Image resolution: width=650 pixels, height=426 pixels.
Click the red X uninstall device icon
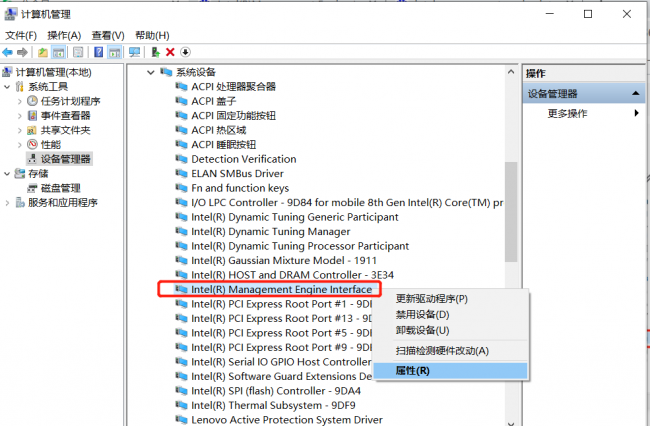pyautogui.click(x=170, y=52)
